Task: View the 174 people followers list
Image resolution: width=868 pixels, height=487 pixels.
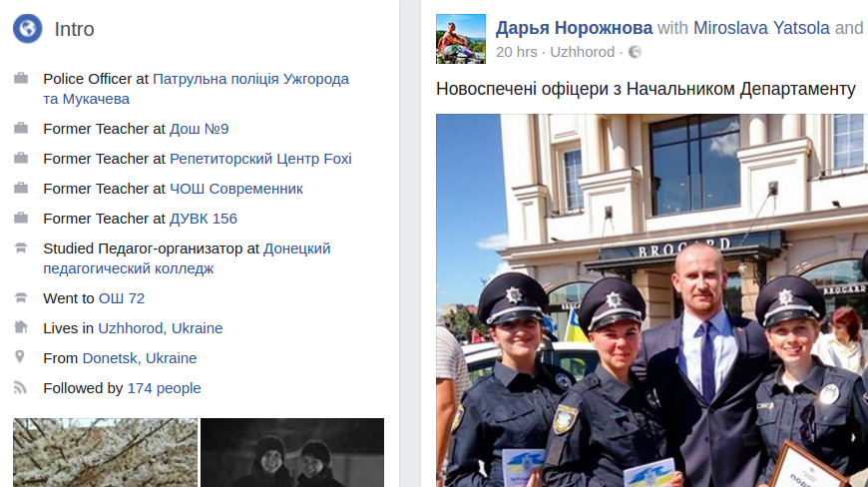Action: click(165, 388)
